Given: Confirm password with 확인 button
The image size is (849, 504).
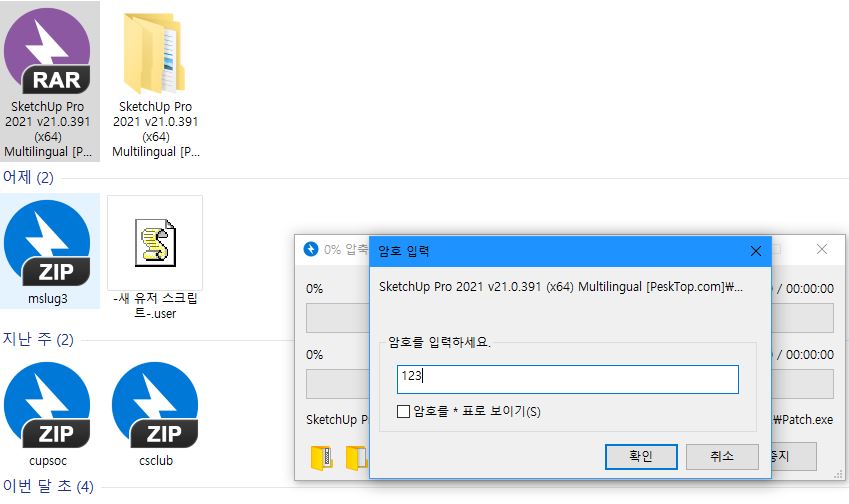Looking at the screenshot, I should pos(641,456).
